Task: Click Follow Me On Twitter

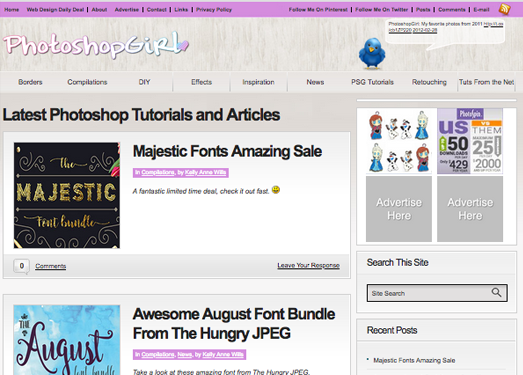Action: [x=382, y=10]
